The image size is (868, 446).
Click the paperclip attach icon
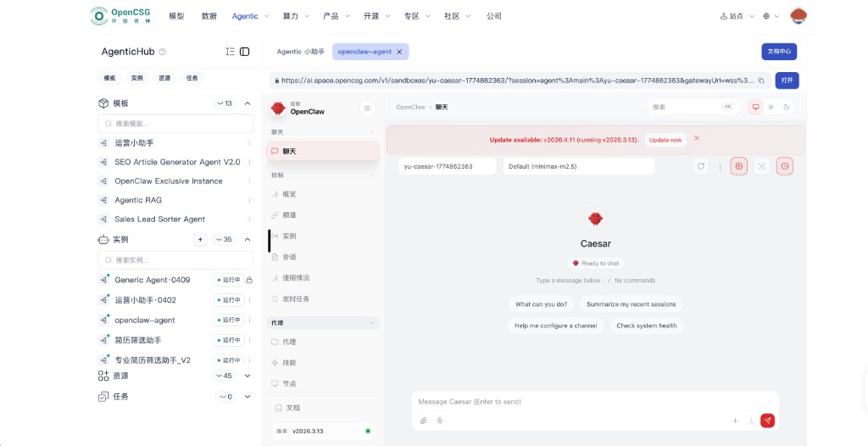coord(424,421)
